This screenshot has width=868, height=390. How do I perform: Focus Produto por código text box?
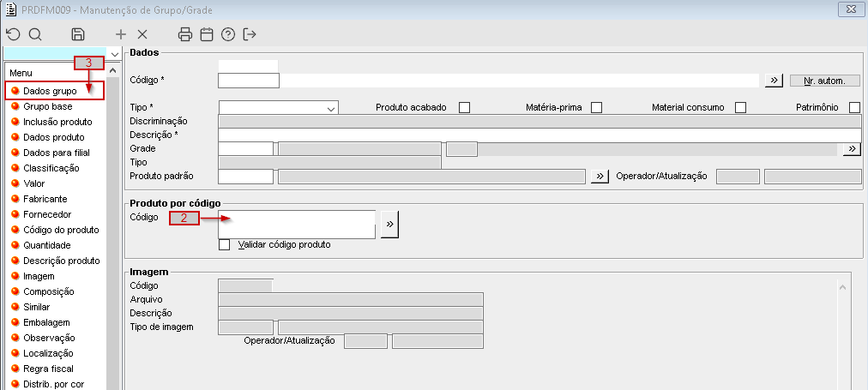tap(297, 224)
